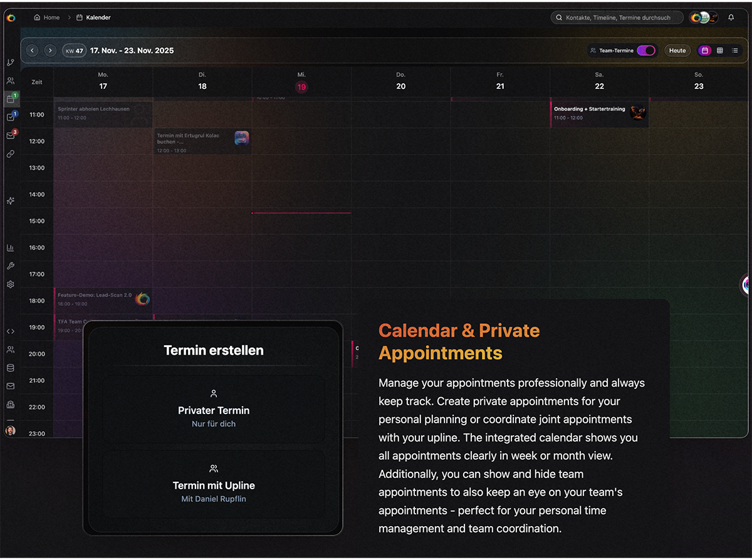Open the Mail icon showing 3 notifications

(x=10, y=134)
